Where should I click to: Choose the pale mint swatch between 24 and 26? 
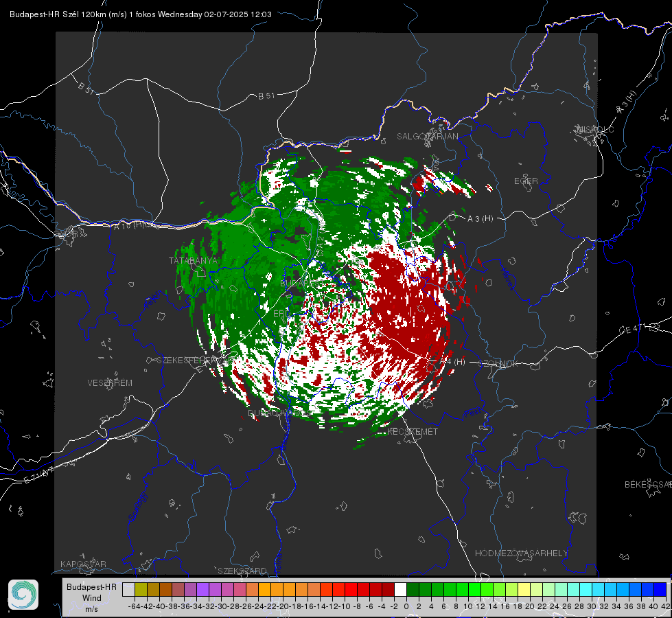tap(561, 589)
